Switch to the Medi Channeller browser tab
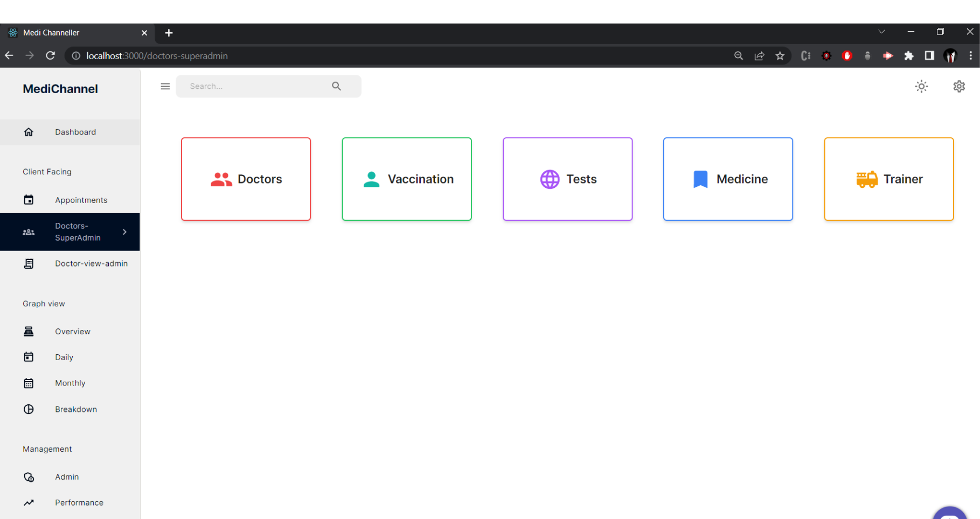This screenshot has height=519, width=980. pos(50,32)
